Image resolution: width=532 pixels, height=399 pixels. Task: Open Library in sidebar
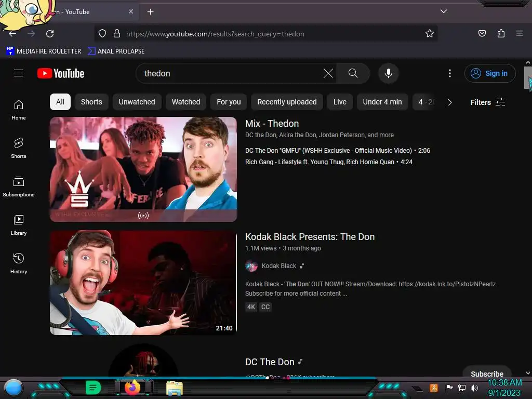tap(19, 225)
